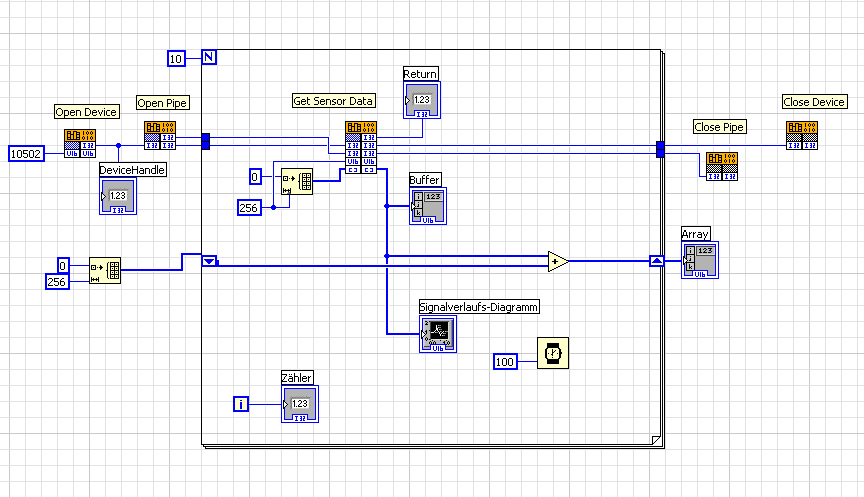The image size is (864, 497).
Task: Click the Initialize Array node inside the loop
Action: click(x=296, y=181)
